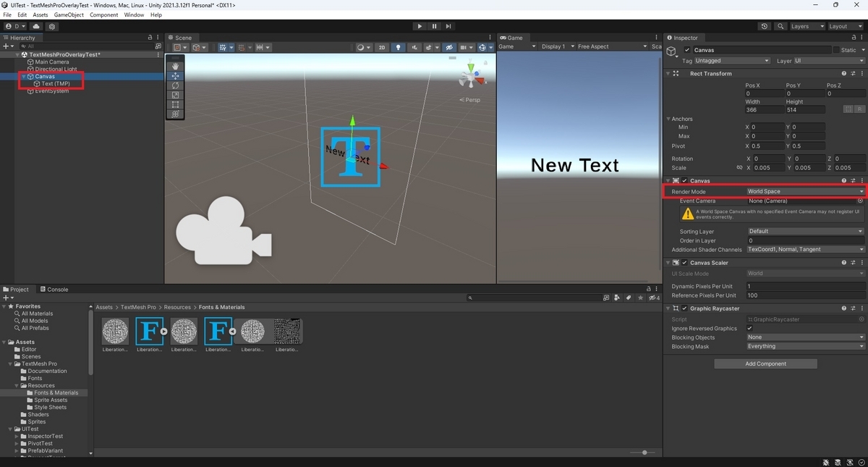The width and height of the screenshot is (868, 467).
Task: Toggle the Static checkbox in Inspector
Action: 836,50
